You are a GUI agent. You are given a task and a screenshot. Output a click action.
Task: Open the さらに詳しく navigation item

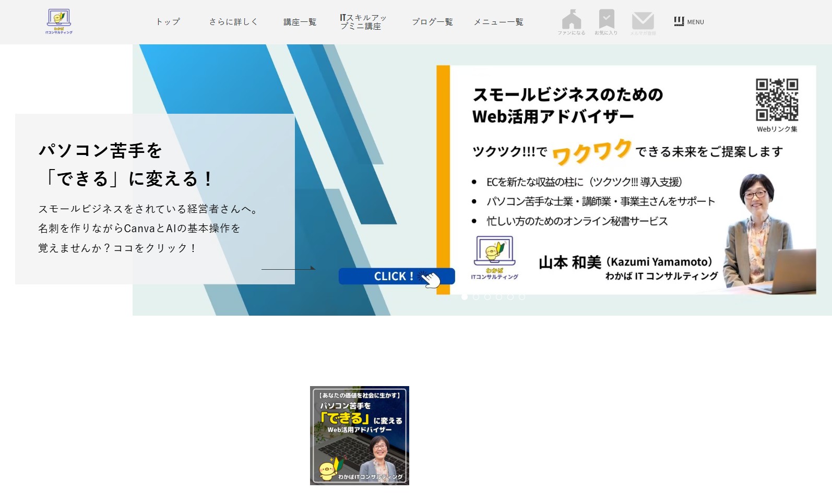click(233, 22)
